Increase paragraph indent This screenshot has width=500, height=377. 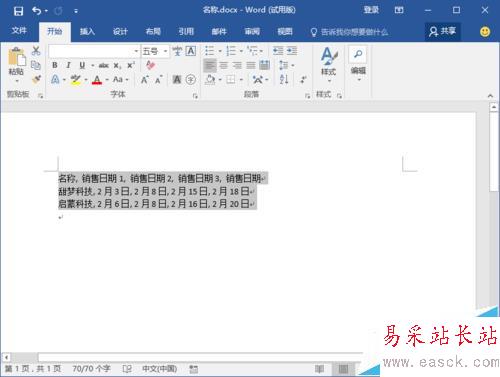[292, 51]
